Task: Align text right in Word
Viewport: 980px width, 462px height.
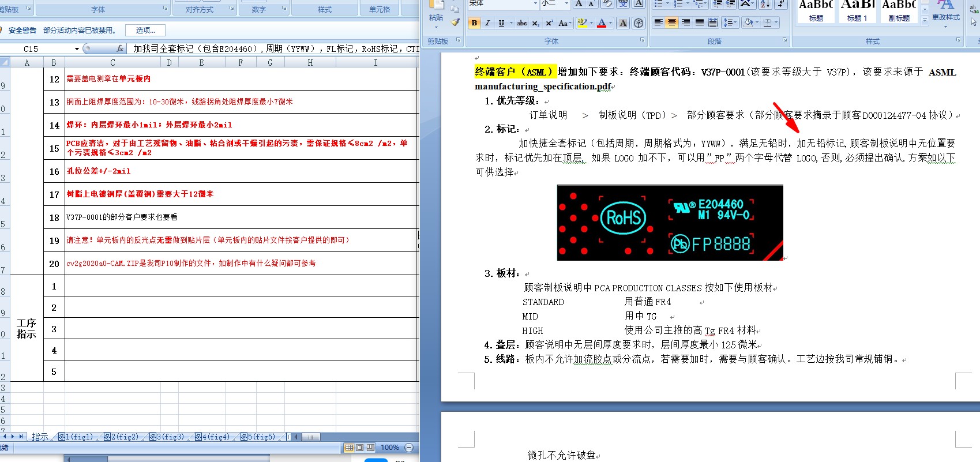Action: (x=686, y=22)
